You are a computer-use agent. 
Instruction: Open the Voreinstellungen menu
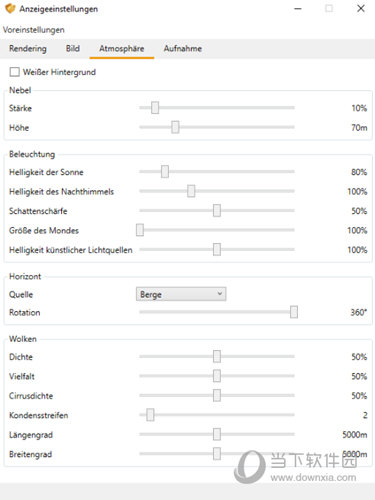(x=34, y=30)
